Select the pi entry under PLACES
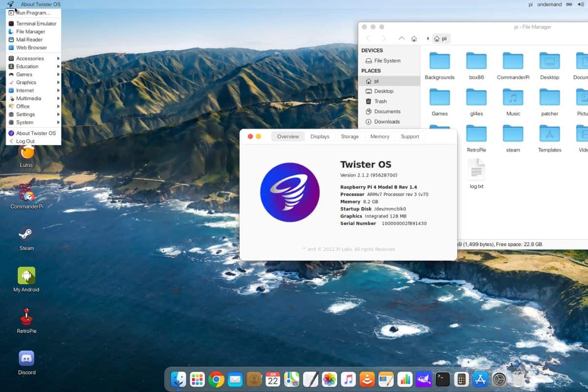The image size is (588, 392). tap(377, 81)
